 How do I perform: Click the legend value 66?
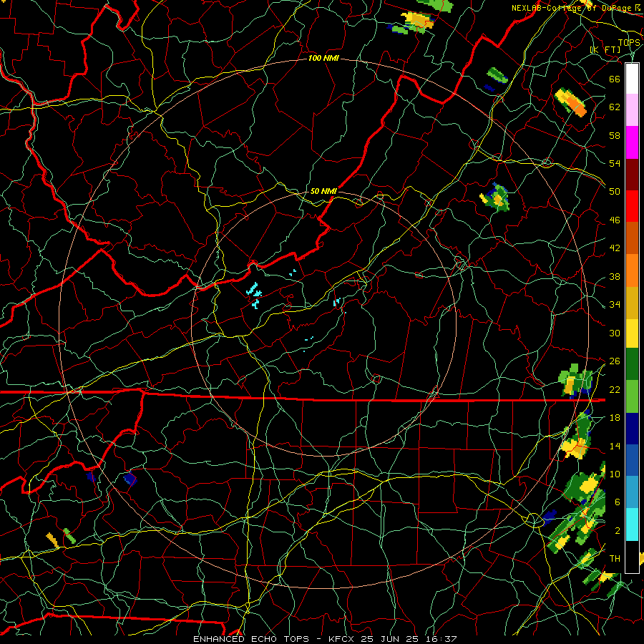tap(615, 79)
